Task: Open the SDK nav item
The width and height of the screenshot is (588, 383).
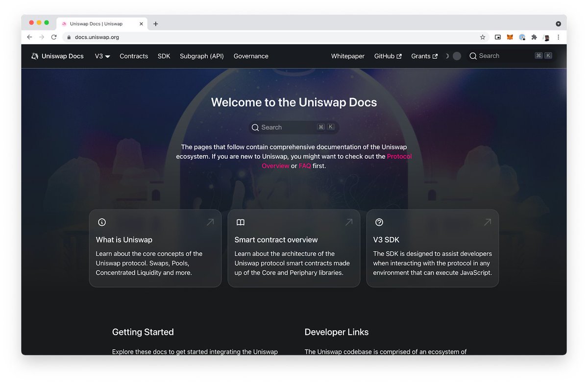Action: click(164, 56)
